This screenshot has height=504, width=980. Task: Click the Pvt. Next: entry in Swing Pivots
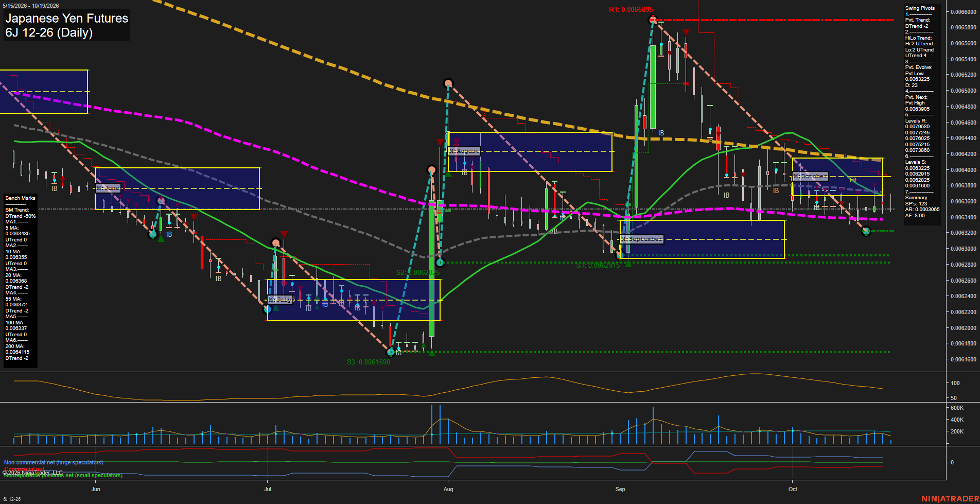(916, 97)
